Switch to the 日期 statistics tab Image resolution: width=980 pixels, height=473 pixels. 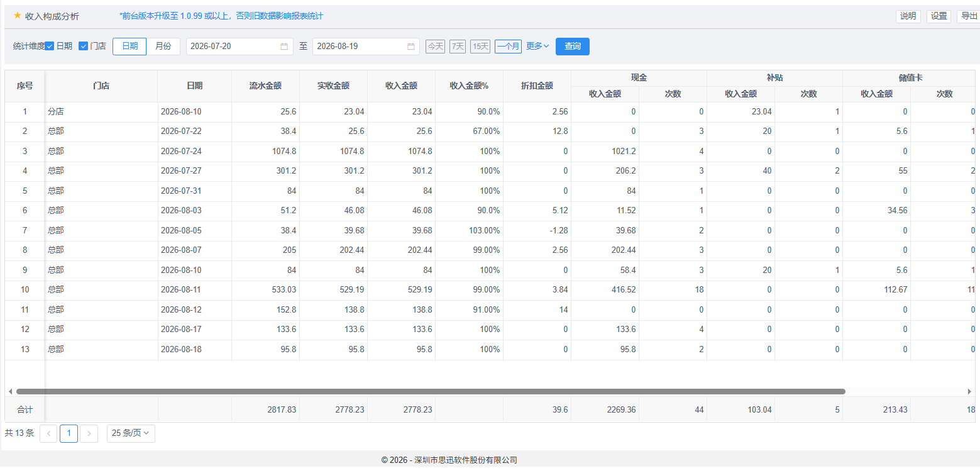(130, 47)
